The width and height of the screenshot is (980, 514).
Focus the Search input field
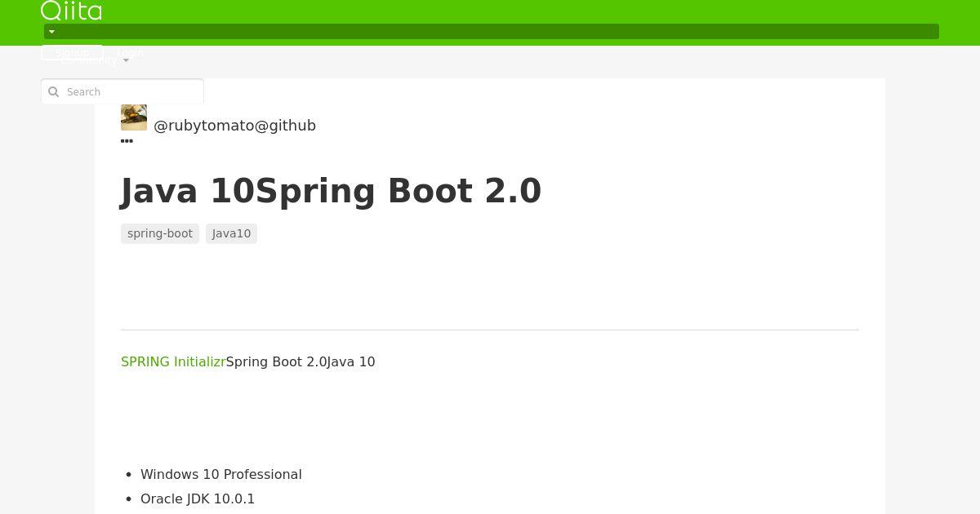coord(122,92)
